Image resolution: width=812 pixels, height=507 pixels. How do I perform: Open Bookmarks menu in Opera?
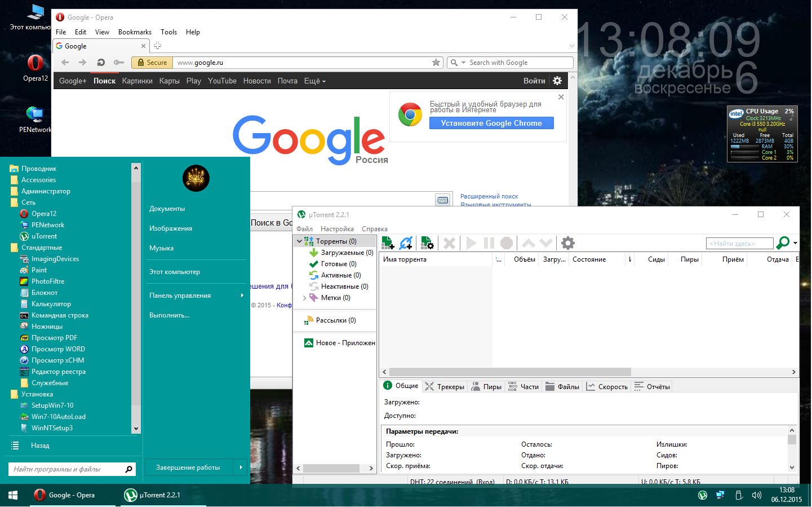(135, 32)
